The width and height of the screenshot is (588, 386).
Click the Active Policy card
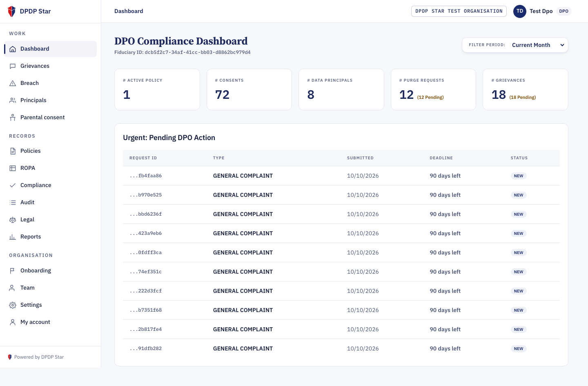pyautogui.click(x=157, y=89)
